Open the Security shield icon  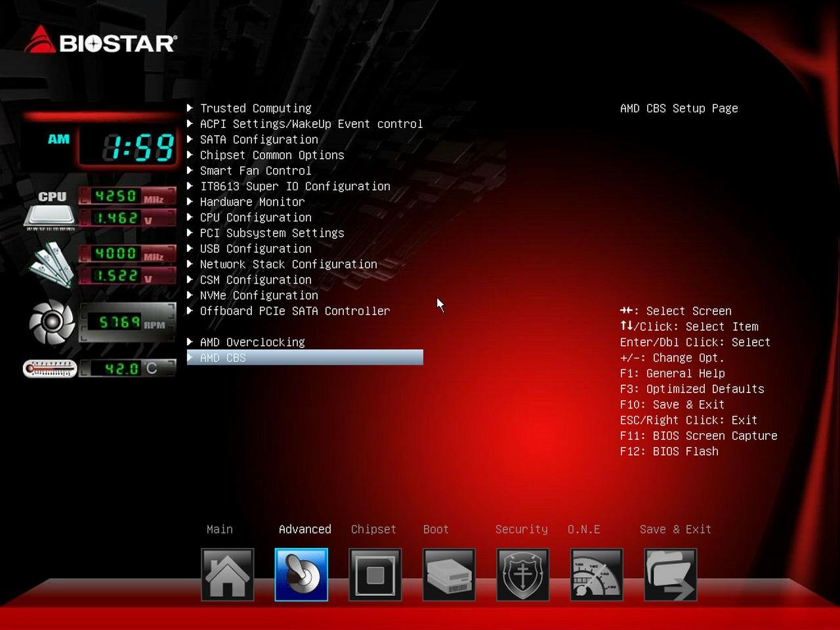[522, 575]
